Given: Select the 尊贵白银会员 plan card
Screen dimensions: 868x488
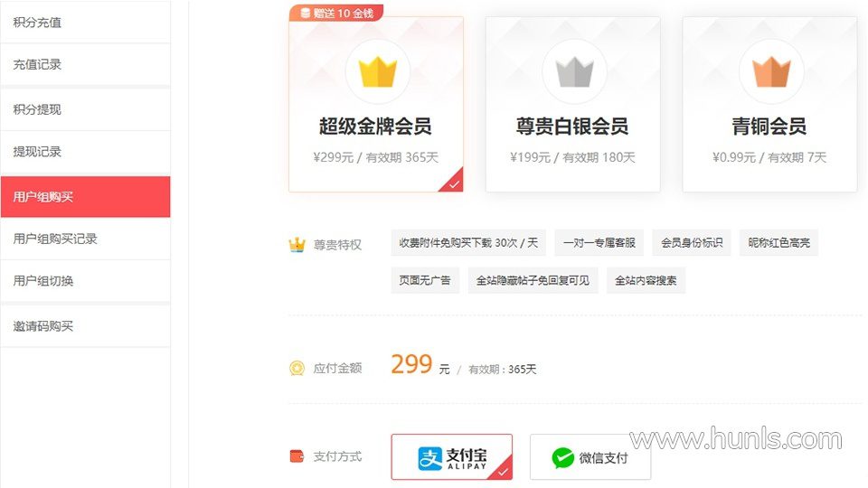Looking at the screenshot, I should (573, 105).
